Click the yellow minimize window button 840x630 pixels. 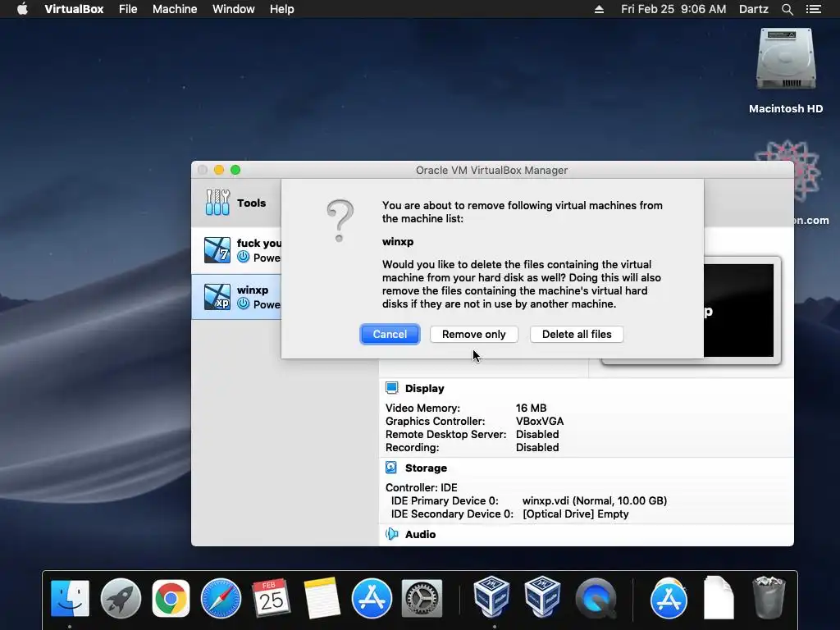tap(218, 170)
